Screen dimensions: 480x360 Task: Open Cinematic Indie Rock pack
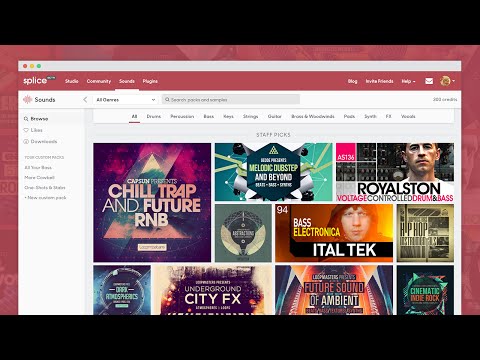click(425, 290)
